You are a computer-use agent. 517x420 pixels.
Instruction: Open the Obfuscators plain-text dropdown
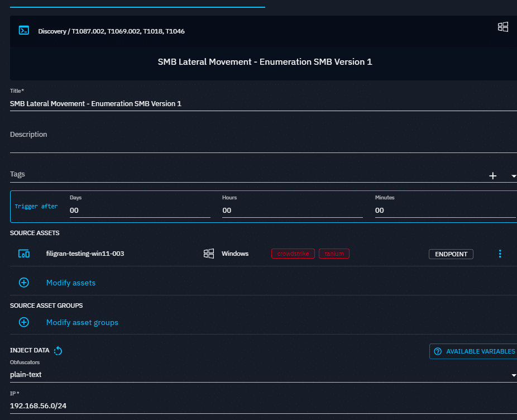(x=262, y=375)
